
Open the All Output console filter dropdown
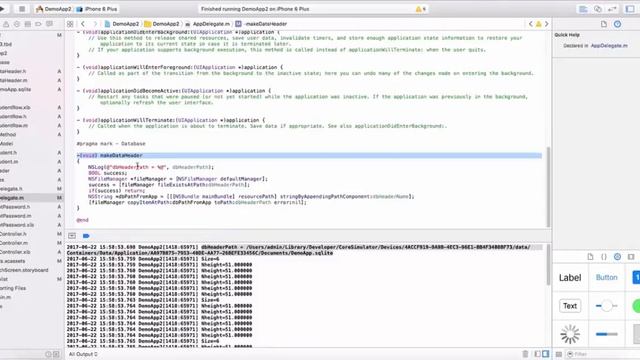tap(83, 354)
